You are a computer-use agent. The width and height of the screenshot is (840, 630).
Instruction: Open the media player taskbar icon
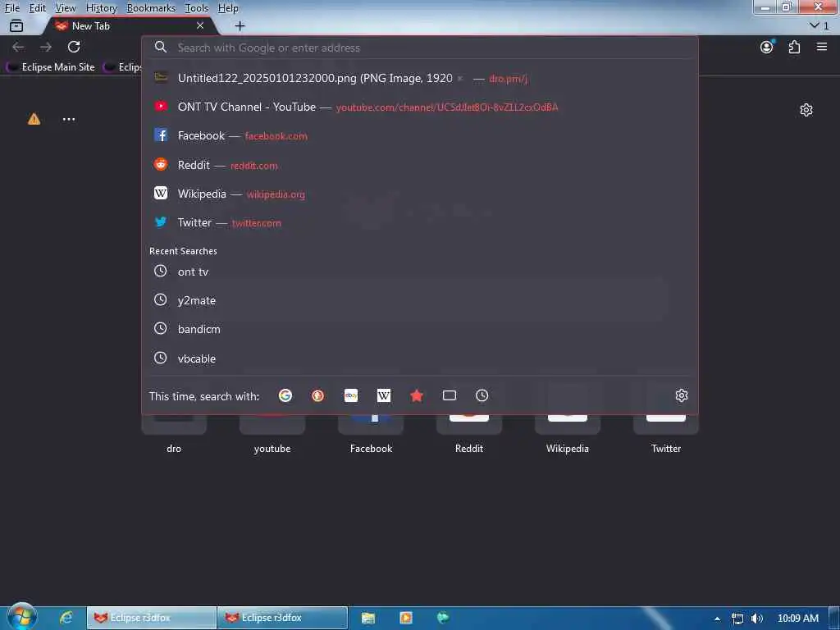(406, 618)
